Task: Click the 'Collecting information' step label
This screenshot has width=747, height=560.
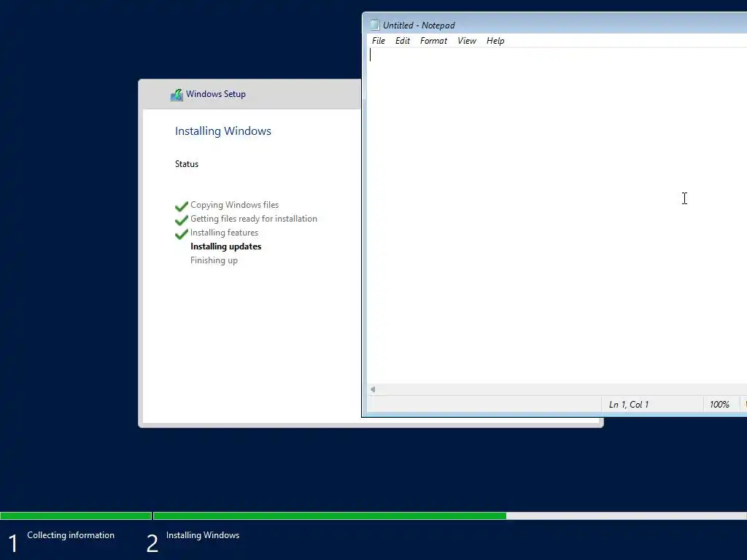Action: tap(71, 534)
